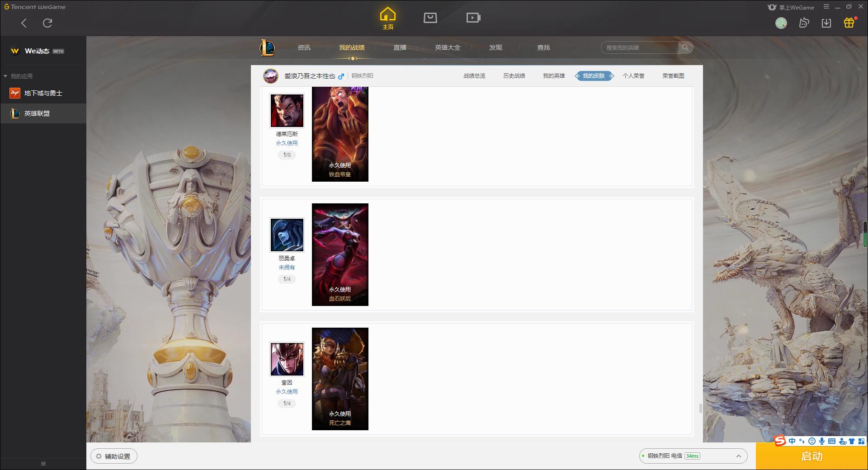Open the 荣誉截图 sub-tab

coord(673,76)
